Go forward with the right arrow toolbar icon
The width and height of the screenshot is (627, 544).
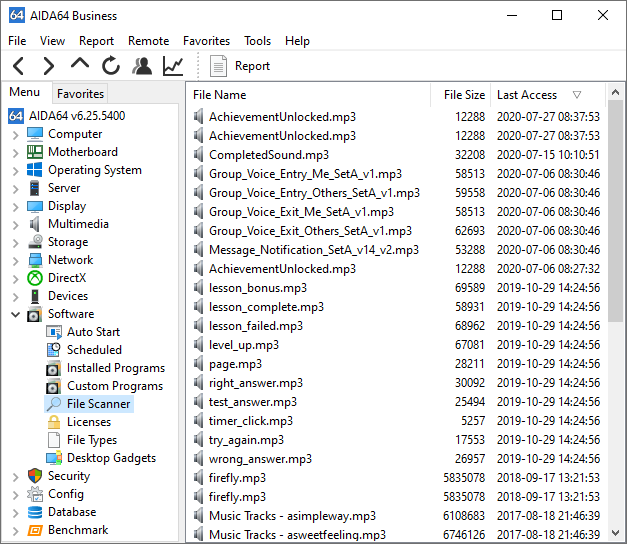click(x=48, y=66)
